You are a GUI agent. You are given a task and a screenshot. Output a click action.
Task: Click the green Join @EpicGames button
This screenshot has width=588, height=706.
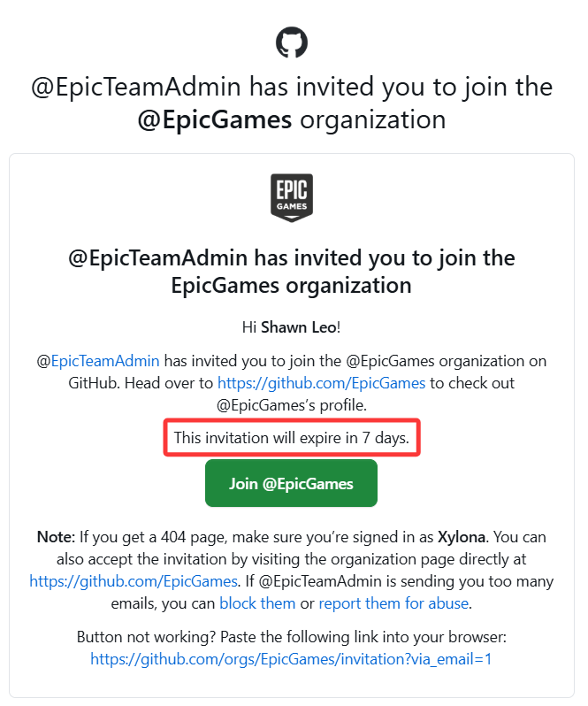tap(291, 483)
